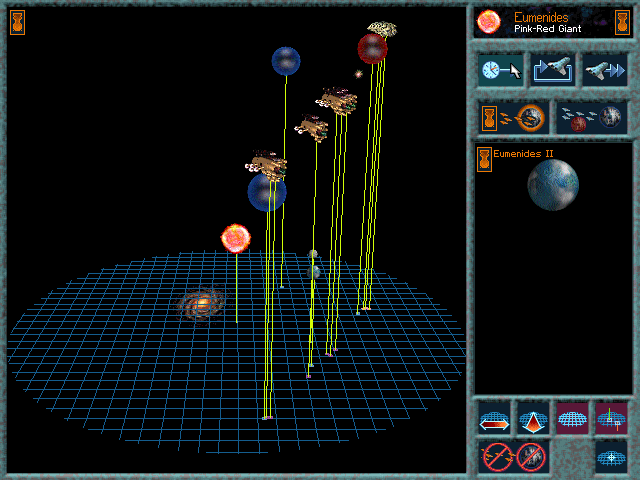Toggle the hide ships crossed-out button
Image resolution: width=640 pixels, height=480 pixels.
tap(497, 457)
